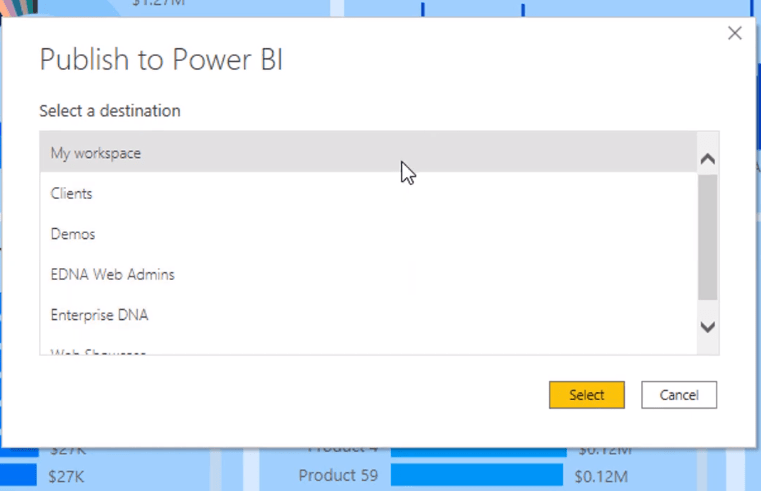The width and height of the screenshot is (761, 491).
Task: Click the blue bar next to Product 59
Action: coord(477,475)
